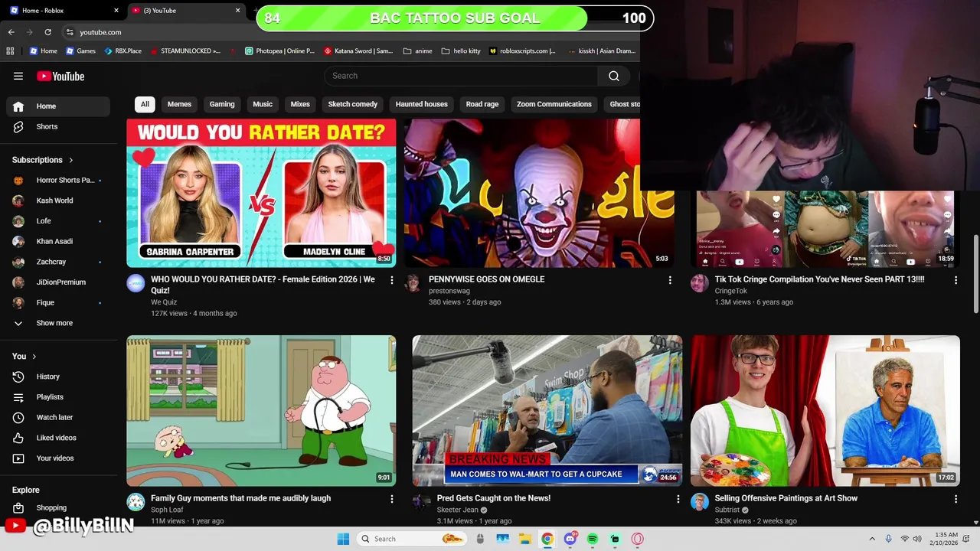Click the YouTube logo
980x551 pixels.
(x=60, y=76)
